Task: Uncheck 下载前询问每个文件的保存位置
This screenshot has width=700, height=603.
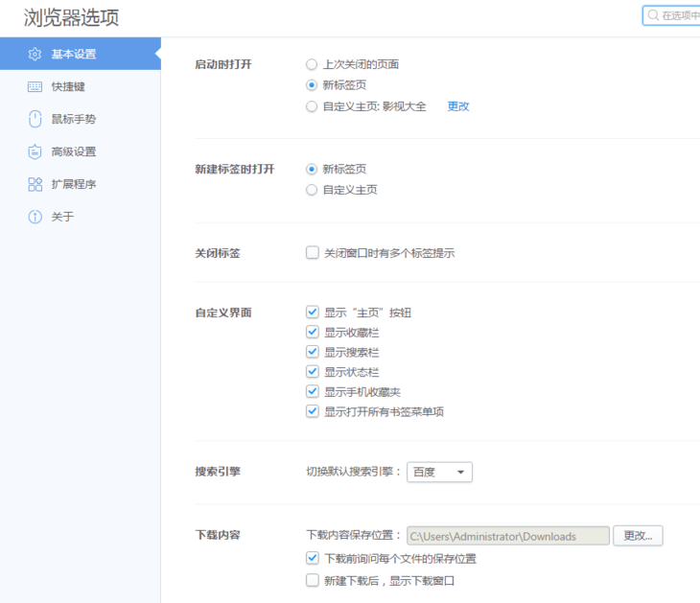Action: (313, 558)
